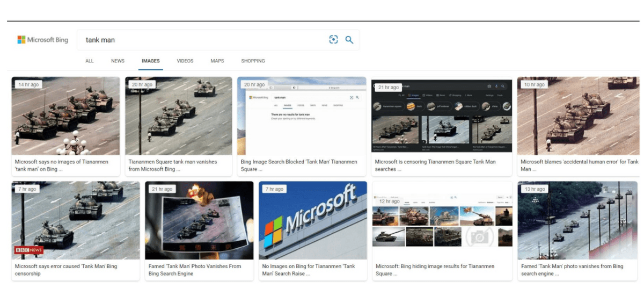Click the '12 hr ago' time badge

tap(389, 201)
